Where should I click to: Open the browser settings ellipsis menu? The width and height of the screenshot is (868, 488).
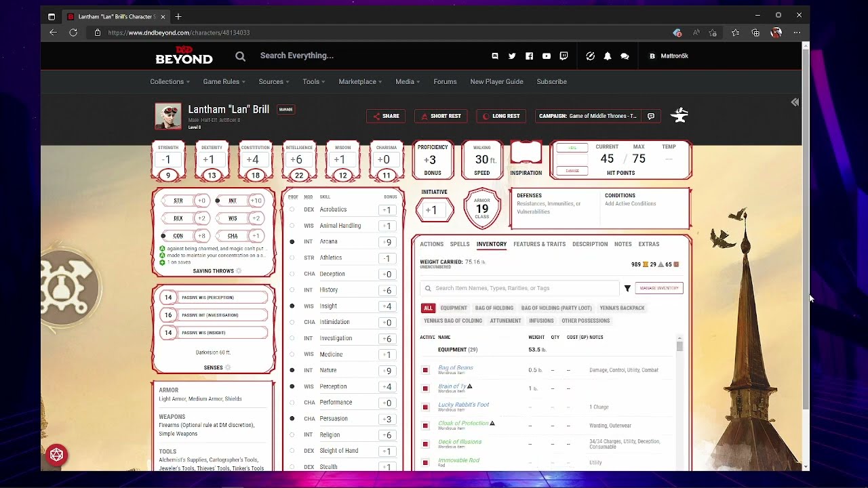[797, 33]
